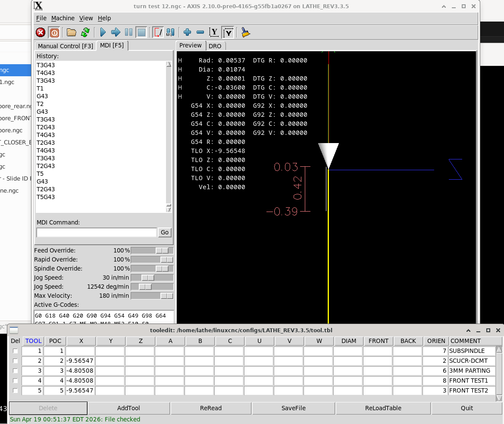The image size is (504, 424).
Task: Click the Go button for MDI command
Action: coord(165,233)
